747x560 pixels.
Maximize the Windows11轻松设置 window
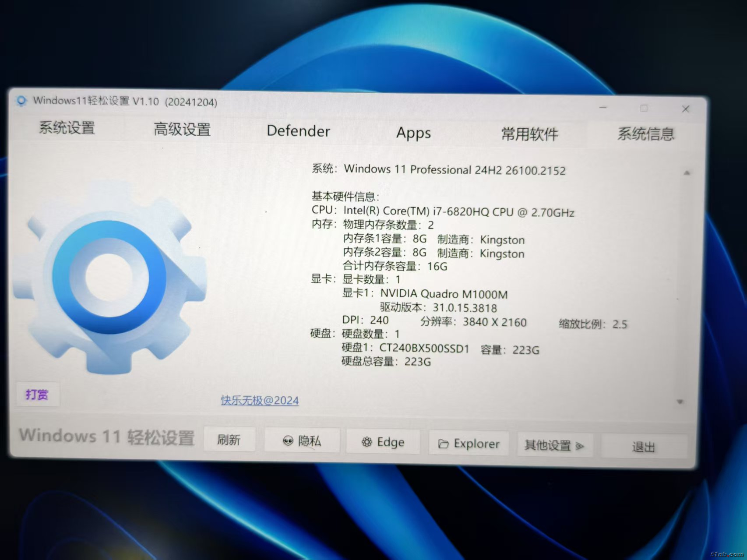coord(644,108)
